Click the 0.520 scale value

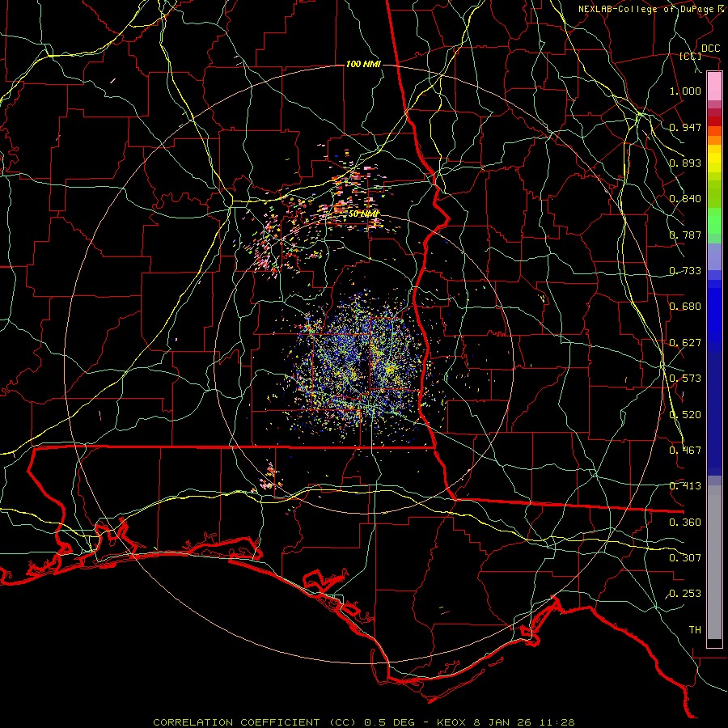point(685,415)
